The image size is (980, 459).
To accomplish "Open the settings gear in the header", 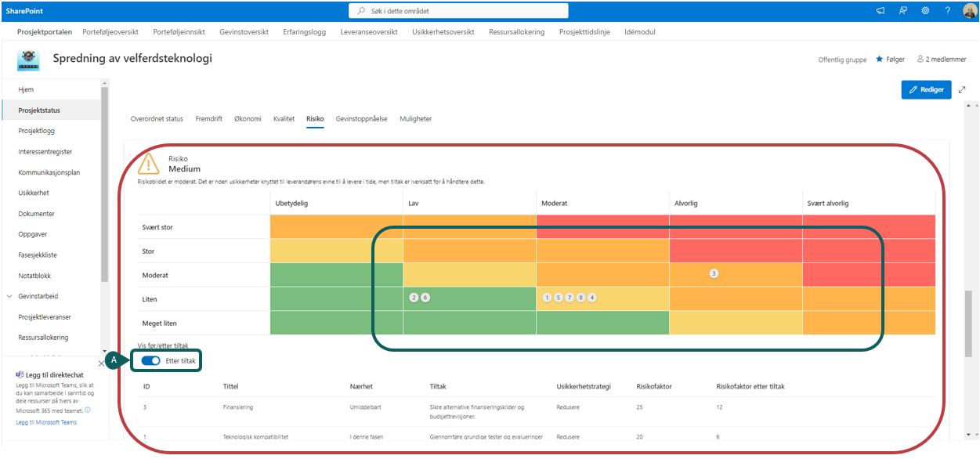I will pyautogui.click(x=925, y=11).
